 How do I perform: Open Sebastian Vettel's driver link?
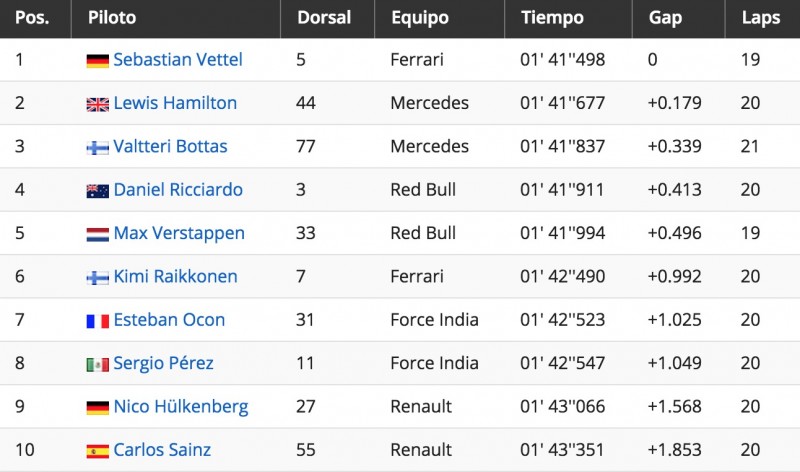(178, 60)
